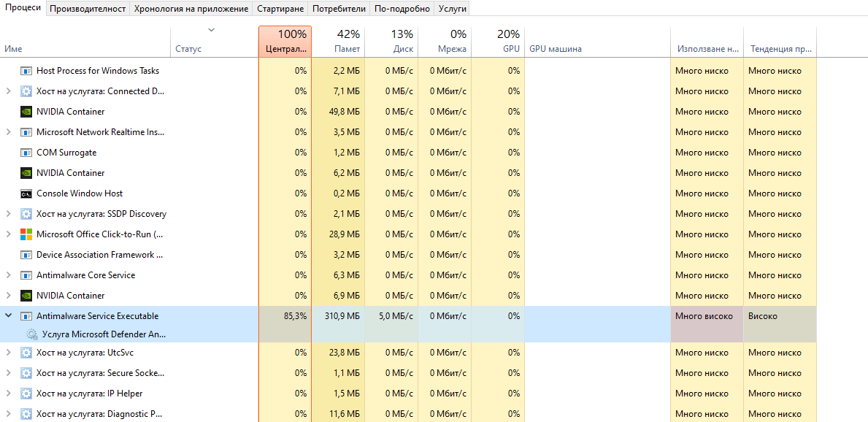Viewport: 868px width, 422px height.
Task: Sort by Статус column header
Action: [x=214, y=41]
